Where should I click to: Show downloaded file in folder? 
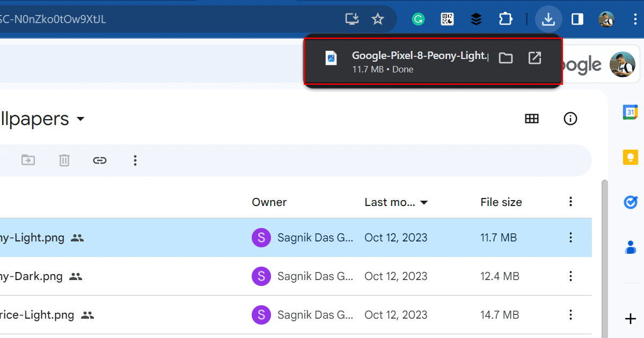(x=506, y=58)
